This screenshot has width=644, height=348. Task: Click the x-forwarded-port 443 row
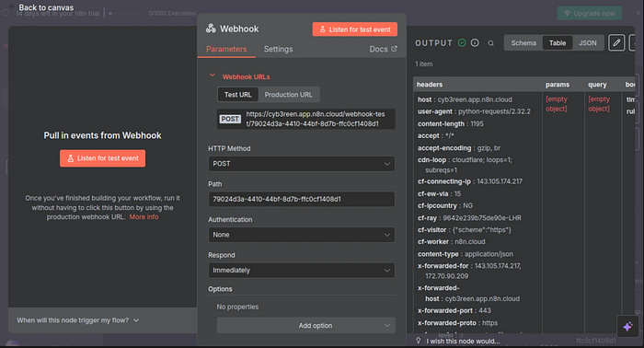pyautogui.click(x=454, y=310)
